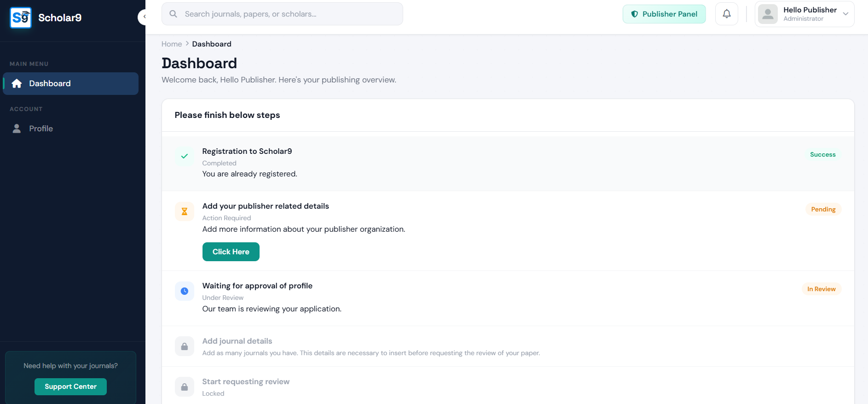Click the green checkmark icon for Registration
This screenshot has width=868, height=404.
click(x=185, y=156)
